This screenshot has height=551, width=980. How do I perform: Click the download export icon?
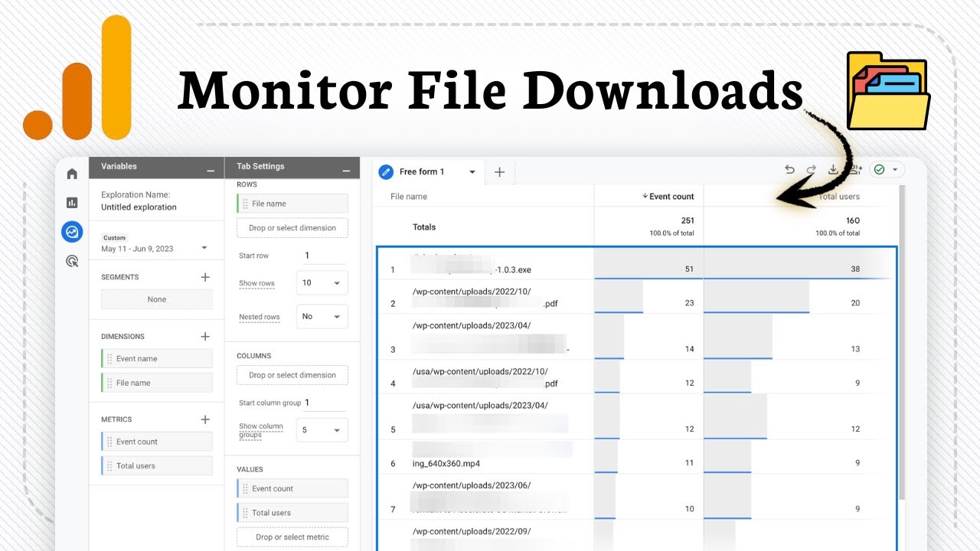point(833,170)
